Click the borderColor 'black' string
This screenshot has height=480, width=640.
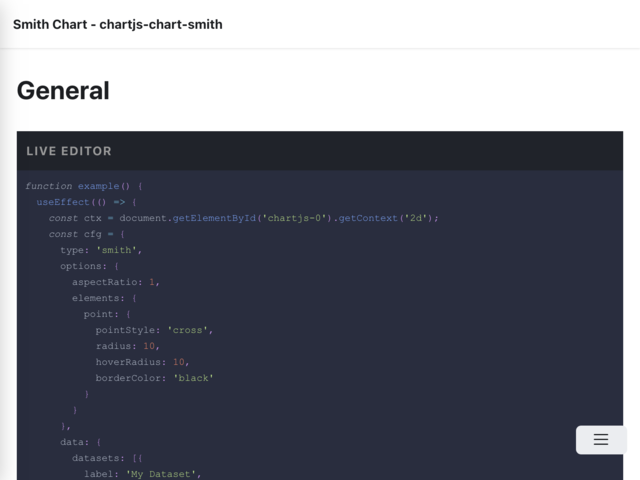(x=193, y=378)
